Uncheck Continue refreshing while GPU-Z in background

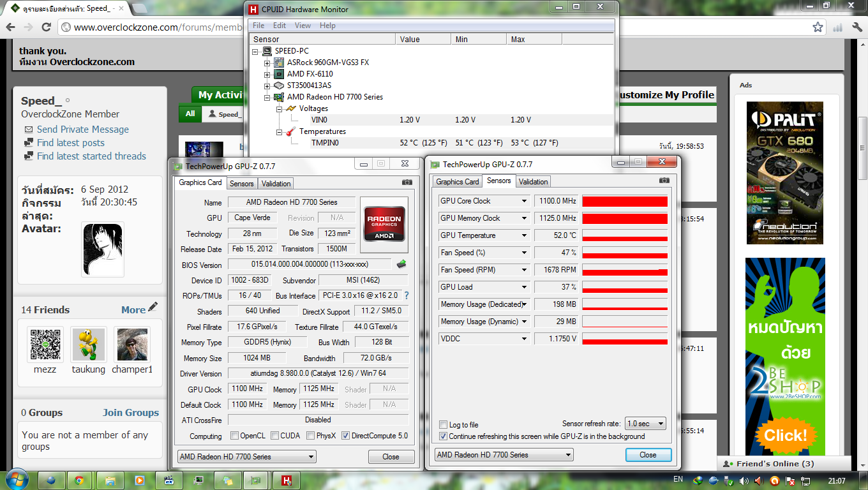point(444,436)
